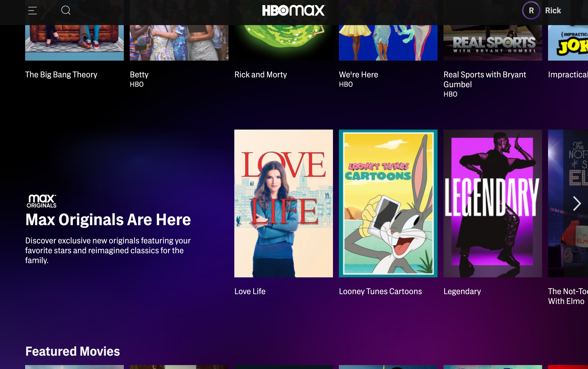Click The Big Bang Theory title

pyautogui.click(x=61, y=75)
